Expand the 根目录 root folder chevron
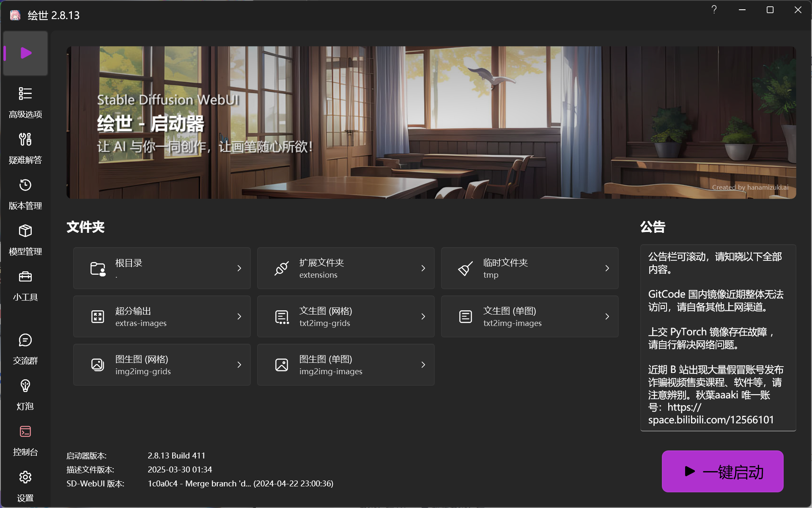The image size is (812, 508). 239,268
